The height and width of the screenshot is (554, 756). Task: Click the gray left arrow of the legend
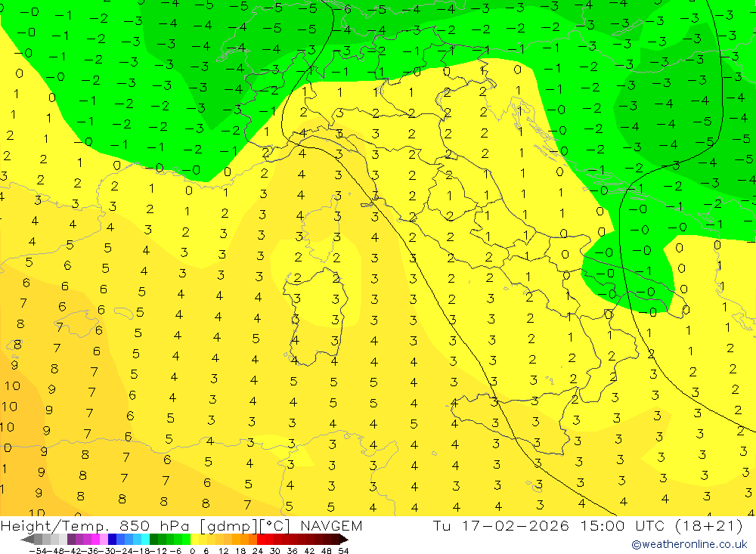pos(27,540)
